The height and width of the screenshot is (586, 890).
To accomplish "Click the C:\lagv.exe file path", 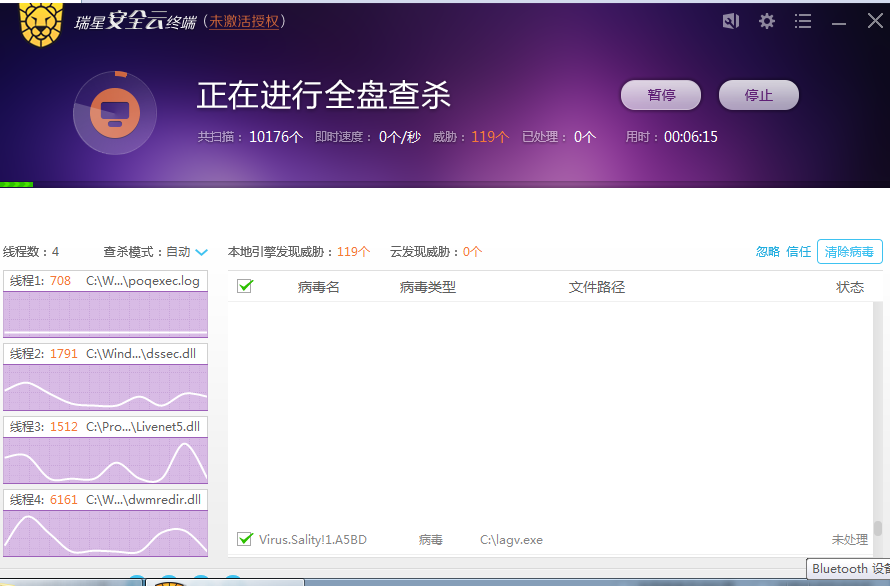I will [x=511, y=539].
